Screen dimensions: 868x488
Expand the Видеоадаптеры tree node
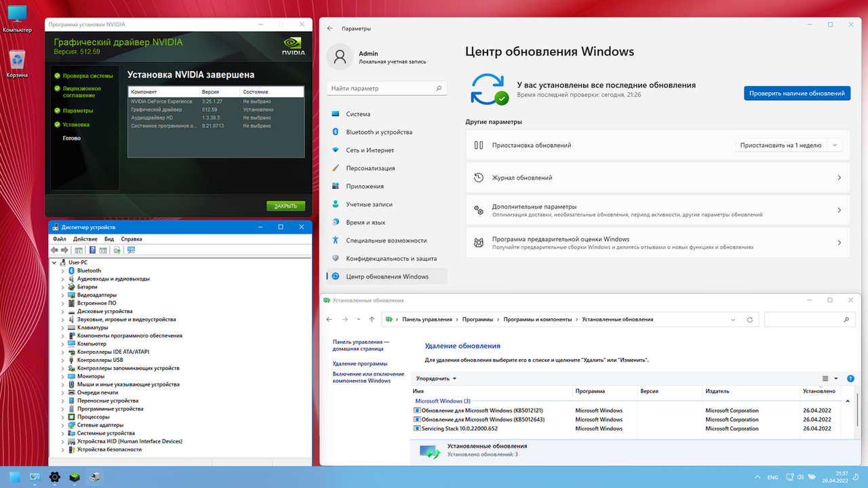(x=63, y=295)
